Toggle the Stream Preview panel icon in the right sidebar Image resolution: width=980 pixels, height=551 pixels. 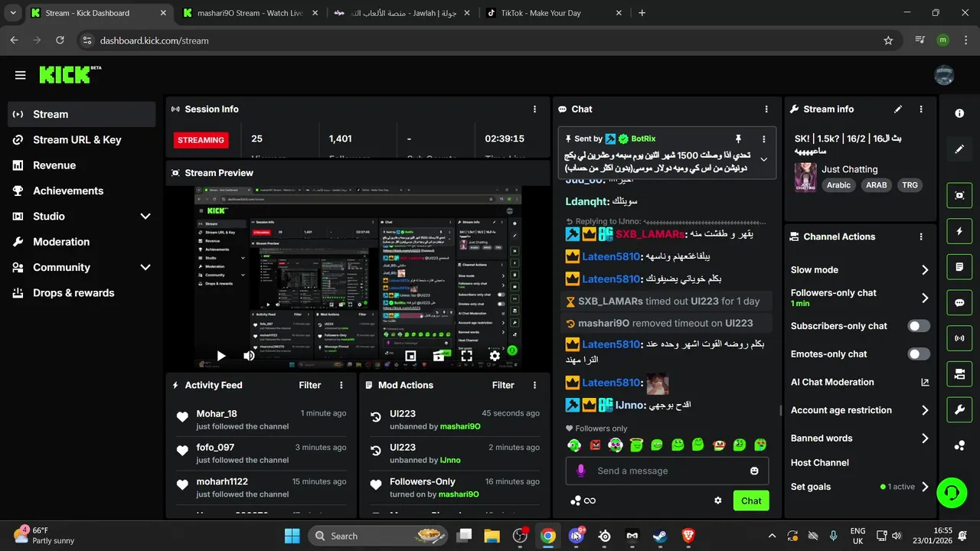(959, 195)
